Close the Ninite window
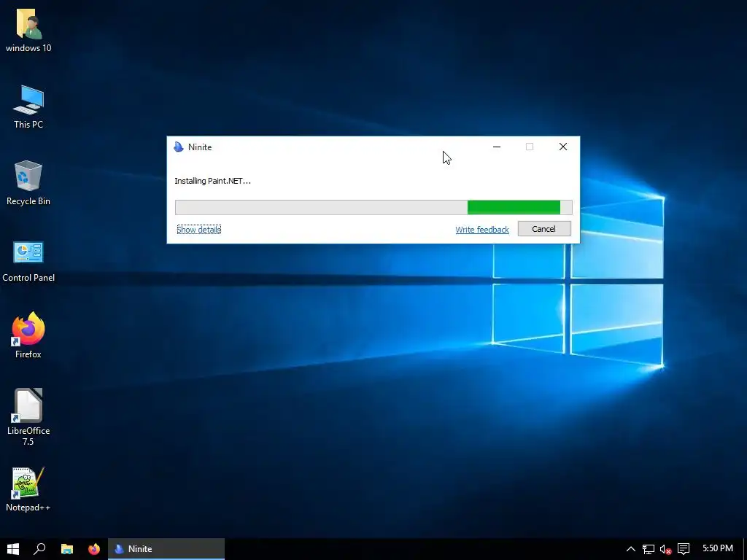Screen dimensions: 747x560 [x=563, y=147]
